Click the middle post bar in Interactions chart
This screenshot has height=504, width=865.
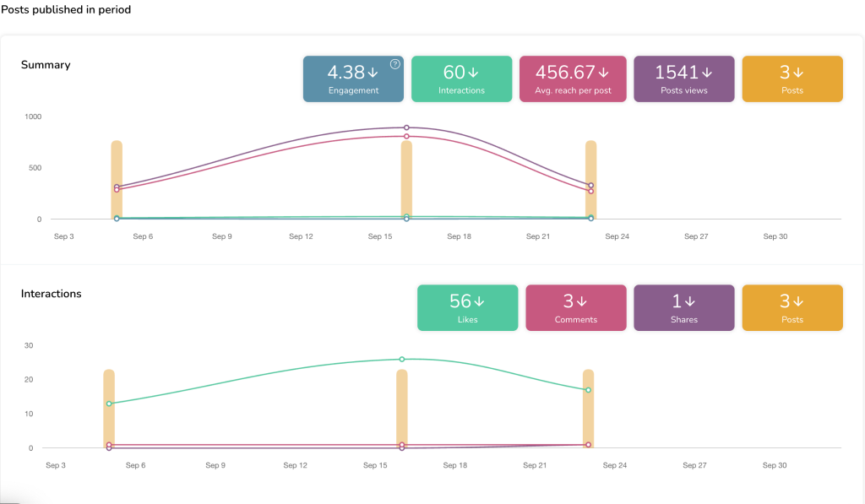tap(402, 405)
